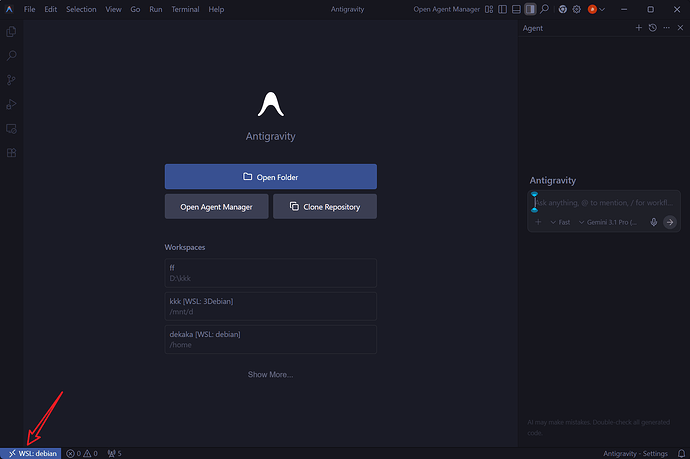Open Agent panel more actions menu
690x459 pixels.
point(667,28)
